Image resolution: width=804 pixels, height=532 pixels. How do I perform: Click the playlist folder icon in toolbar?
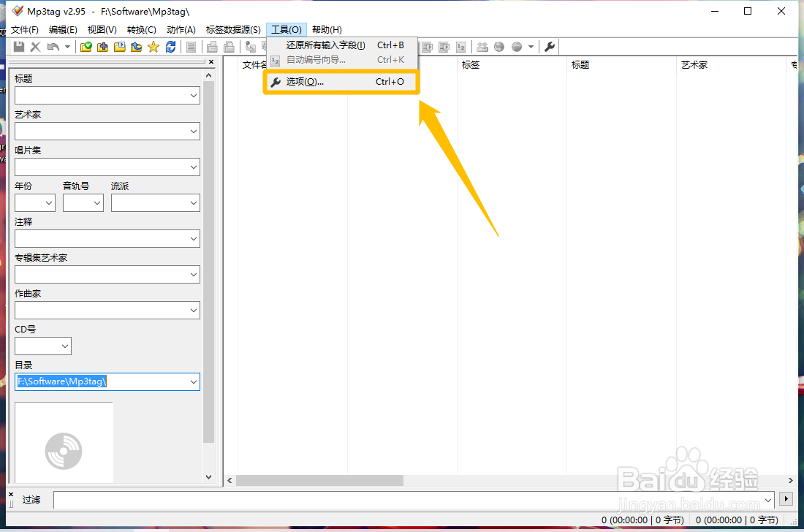tap(119, 47)
